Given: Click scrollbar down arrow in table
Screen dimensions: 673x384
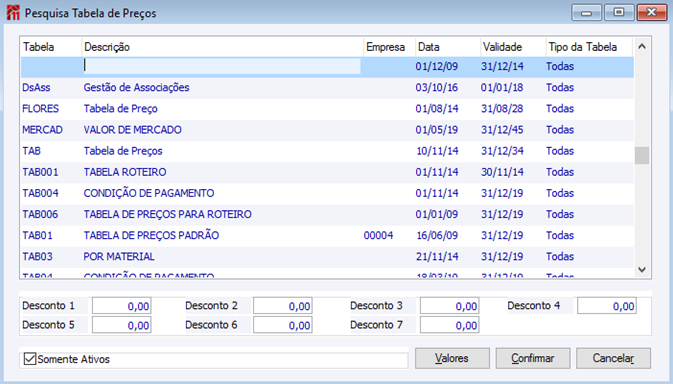Looking at the screenshot, I should (642, 269).
